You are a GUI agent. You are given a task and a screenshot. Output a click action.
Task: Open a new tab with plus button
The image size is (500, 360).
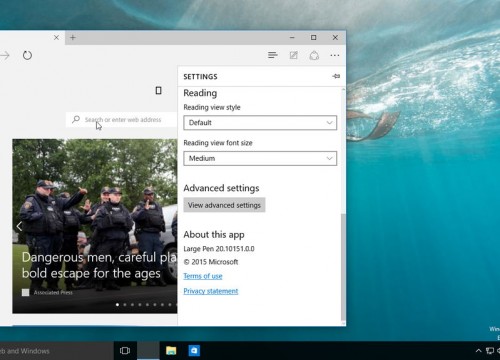click(x=73, y=37)
